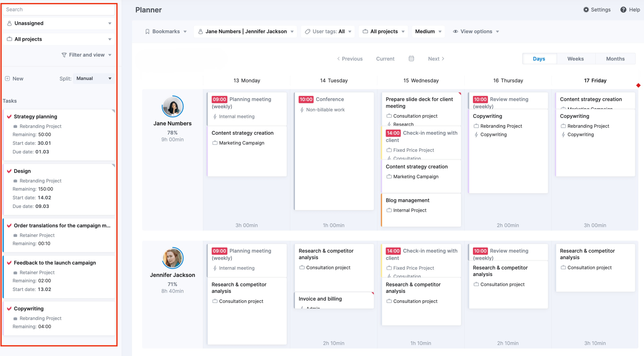Image resolution: width=644 pixels, height=356 pixels.
Task: Click the Help question mark icon
Action: coord(623,10)
